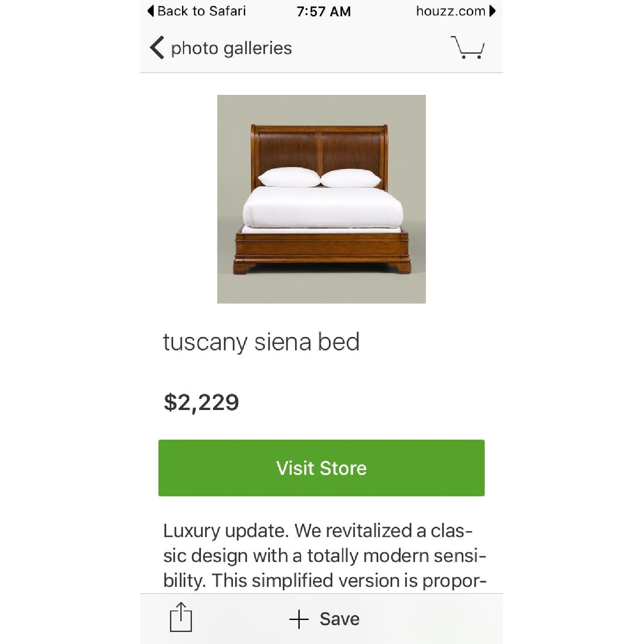Viewport: 644px width, 644px height.
Task: Return to Safari from the status bar
Action: 201,10
